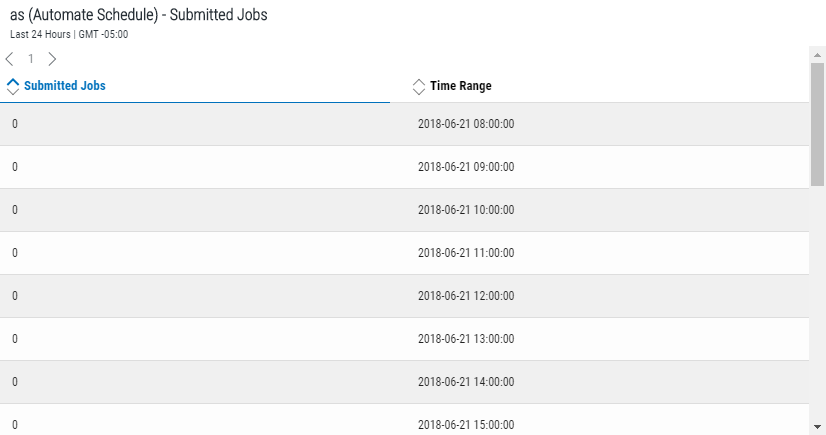Pick the 2018-06-21 14:00:00 time entry

(x=466, y=382)
